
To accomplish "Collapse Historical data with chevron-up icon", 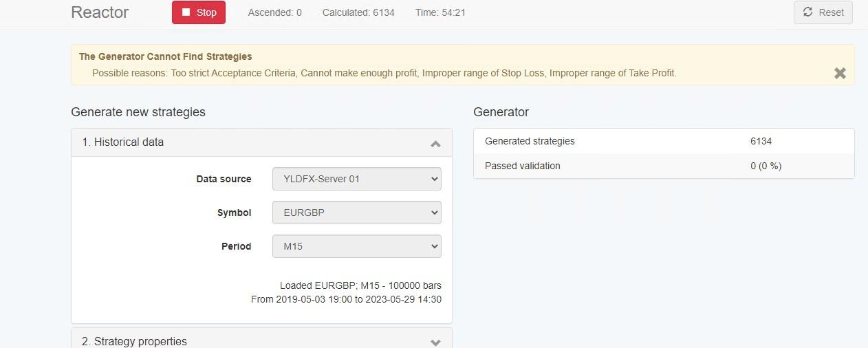I will pyautogui.click(x=435, y=143).
